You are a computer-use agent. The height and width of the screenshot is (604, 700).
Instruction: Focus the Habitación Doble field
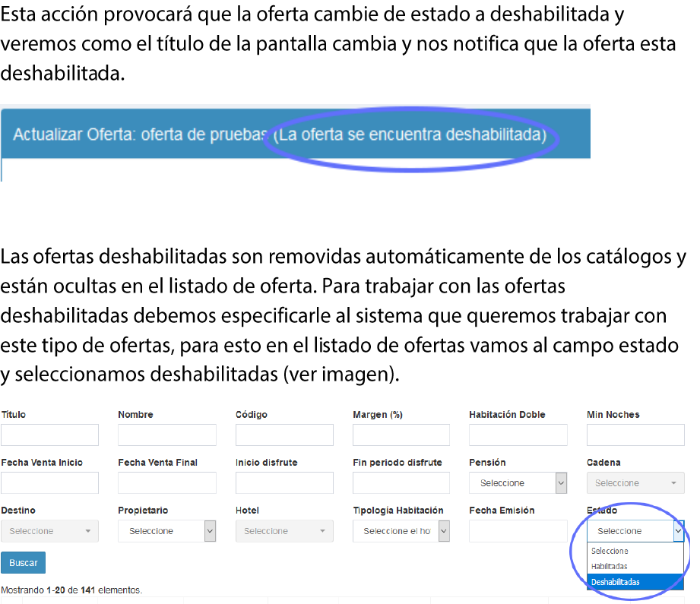tap(518, 435)
